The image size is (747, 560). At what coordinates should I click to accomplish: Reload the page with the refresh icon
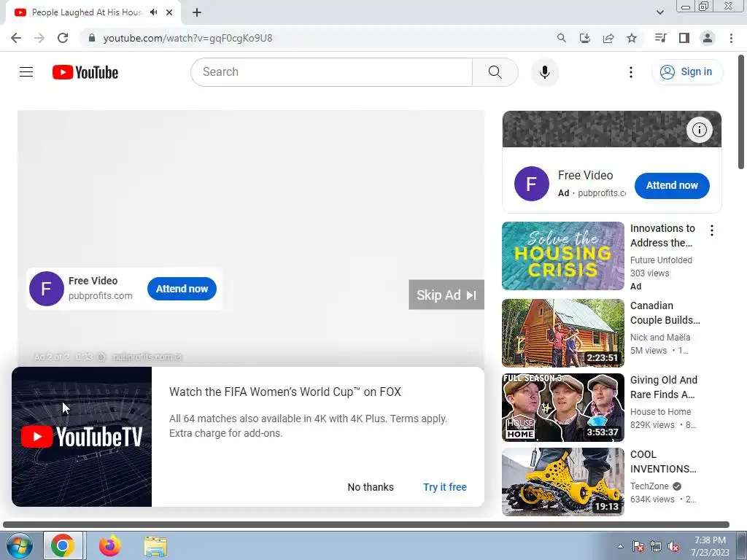pyautogui.click(x=63, y=38)
